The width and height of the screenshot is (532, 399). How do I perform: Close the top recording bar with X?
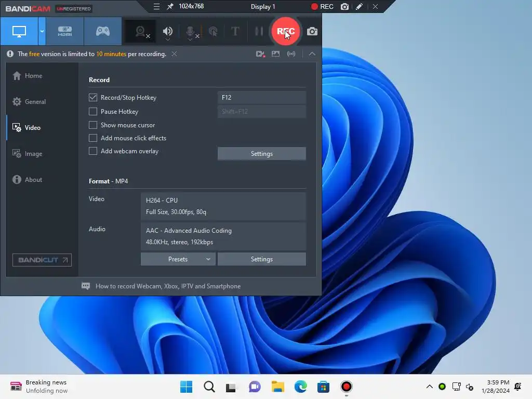pyautogui.click(x=375, y=7)
